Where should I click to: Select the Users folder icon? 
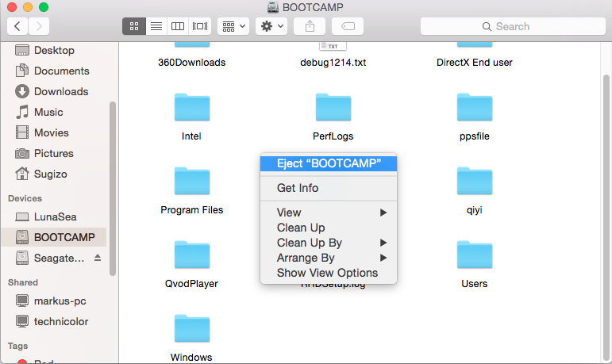pos(474,255)
